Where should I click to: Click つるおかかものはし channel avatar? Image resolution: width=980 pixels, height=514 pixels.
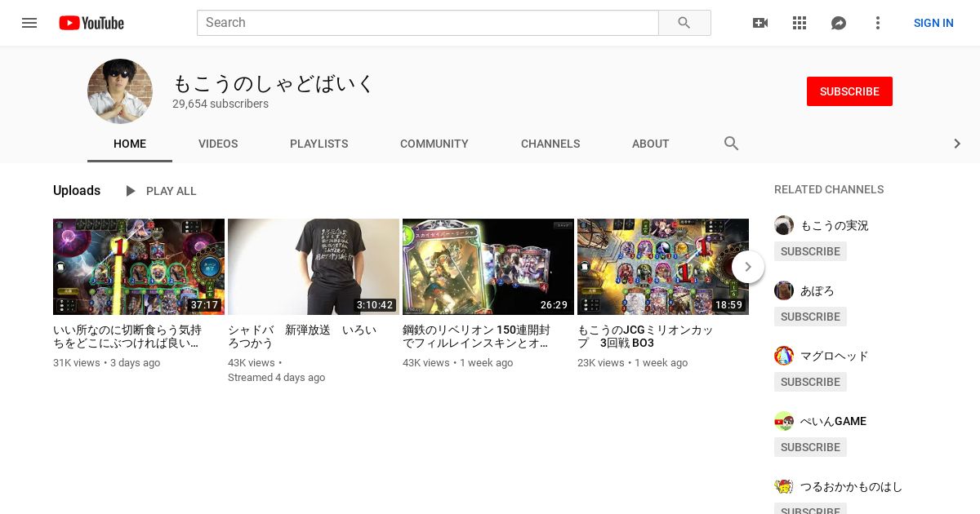click(x=784, y=486)
